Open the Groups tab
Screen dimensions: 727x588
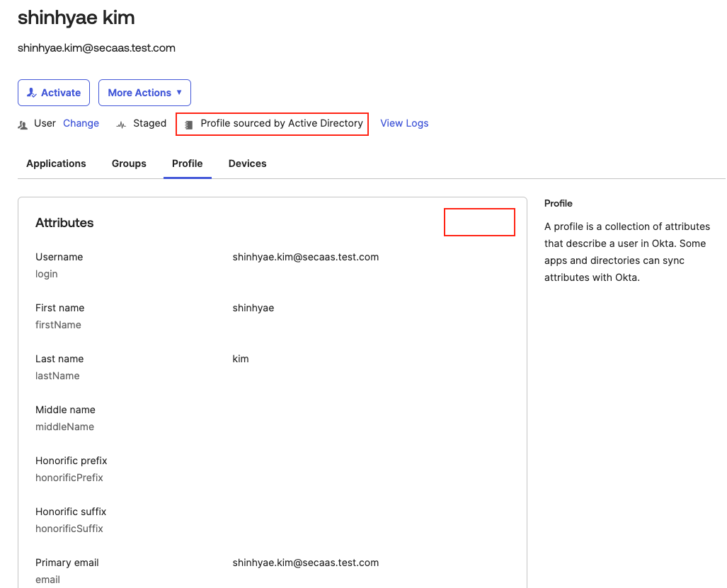pyautogui.click(x=129, y=163)
